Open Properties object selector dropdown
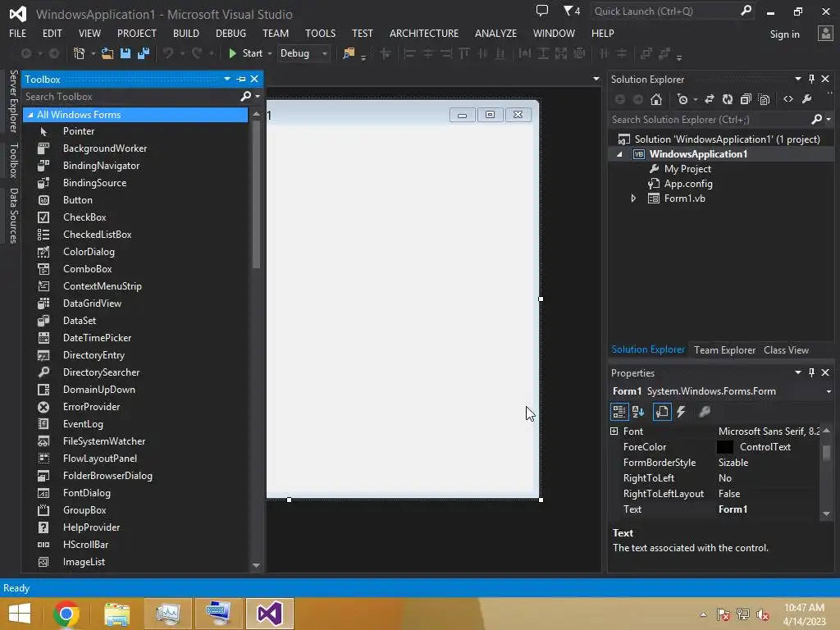 [x=829, y=391]
